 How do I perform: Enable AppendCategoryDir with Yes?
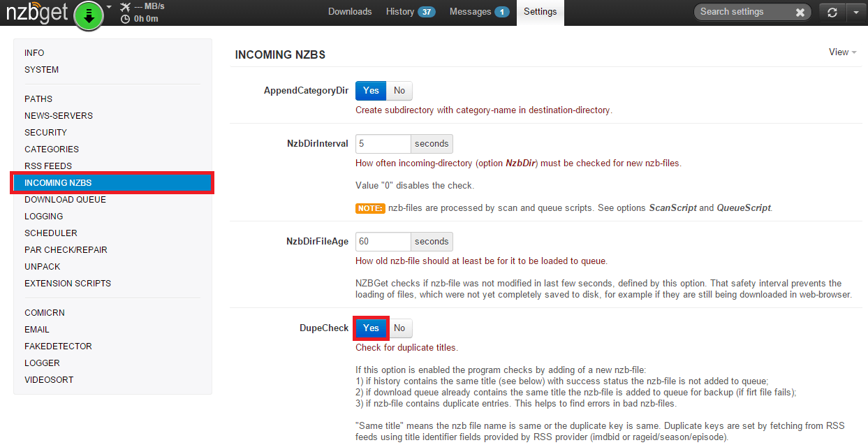click(371, 91)
